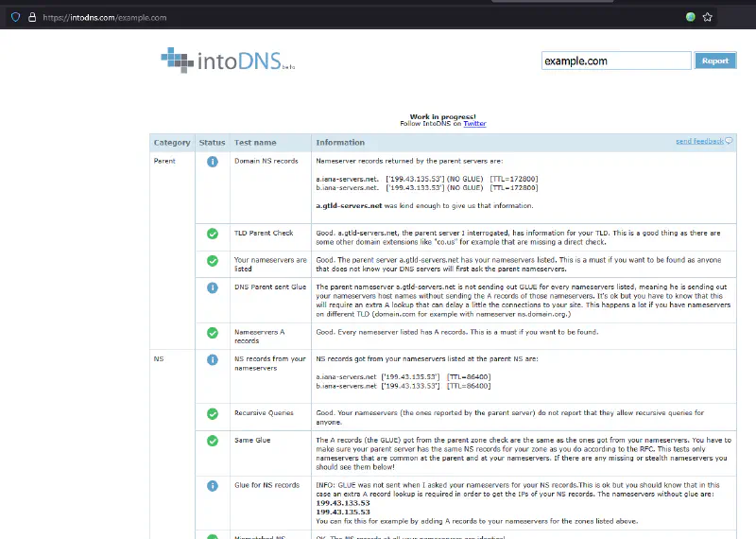Open the send feedback link
756x539 pixels.
[x=699, y=141]
